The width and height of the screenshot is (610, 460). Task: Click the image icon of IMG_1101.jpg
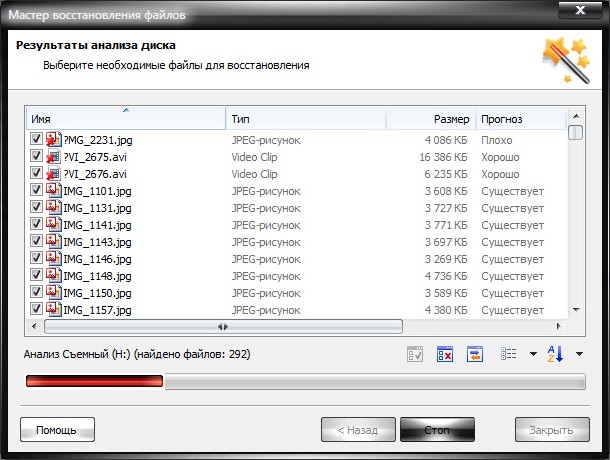[54, 191]
